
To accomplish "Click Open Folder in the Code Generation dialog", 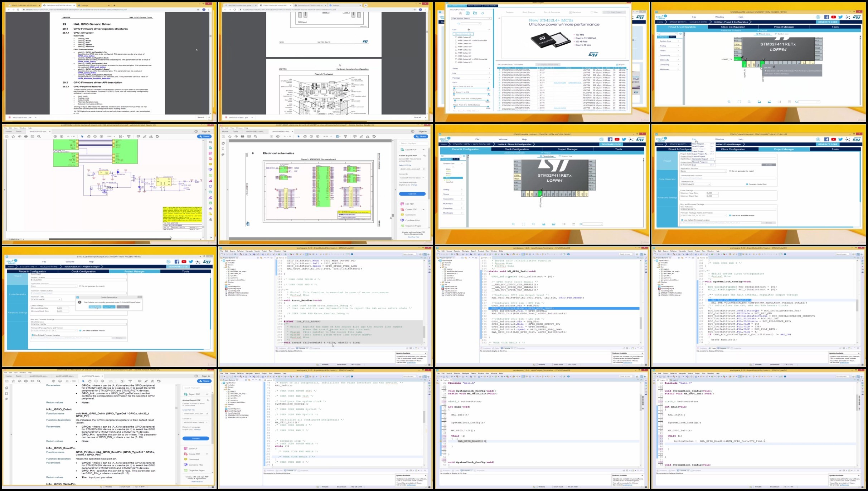I will (95, 307).
